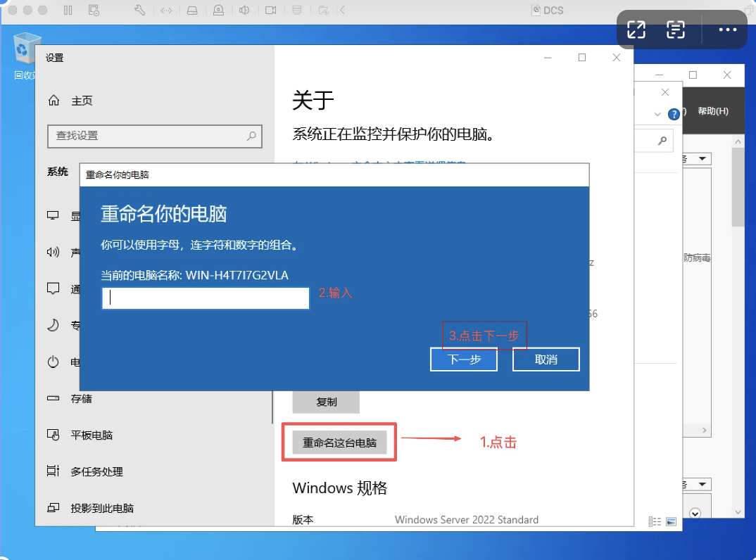756x560 pixels.
Task: Take a VM snapshot using the toolbar icon
Action: pos(94,10)
